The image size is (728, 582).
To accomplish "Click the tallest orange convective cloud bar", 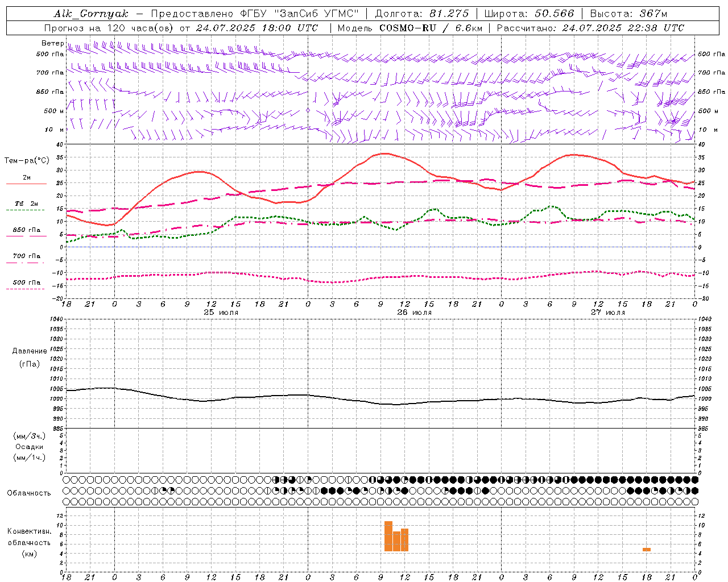I will point(388,536).
